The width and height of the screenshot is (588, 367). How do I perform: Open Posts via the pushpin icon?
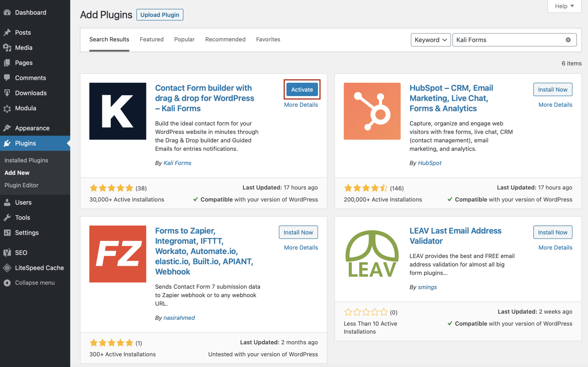coord(7,32)
